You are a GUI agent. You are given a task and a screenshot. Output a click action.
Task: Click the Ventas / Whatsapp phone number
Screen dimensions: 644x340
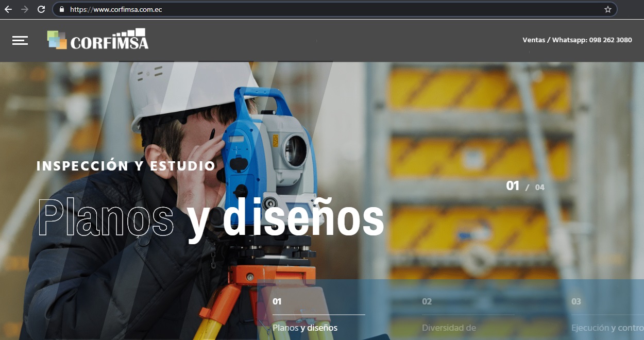click(577, 40)
